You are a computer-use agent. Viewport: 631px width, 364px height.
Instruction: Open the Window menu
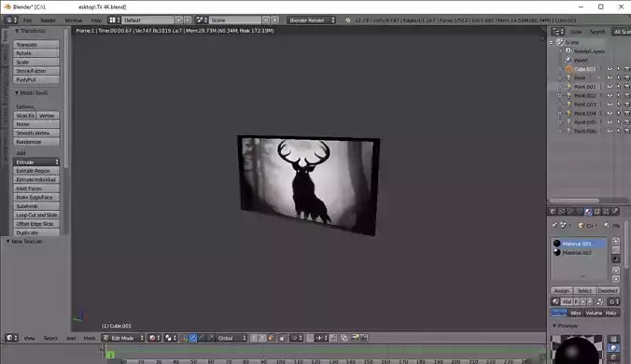click(x=73, y=21)
